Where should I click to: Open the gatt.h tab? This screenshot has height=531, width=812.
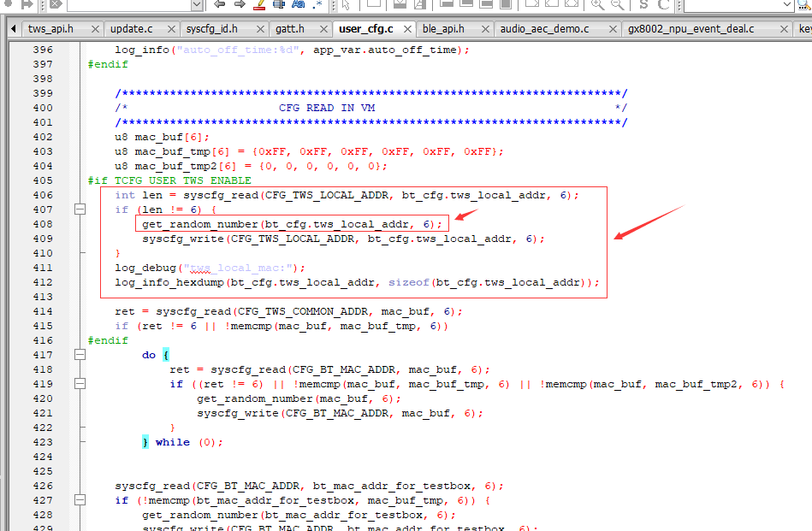290,29
